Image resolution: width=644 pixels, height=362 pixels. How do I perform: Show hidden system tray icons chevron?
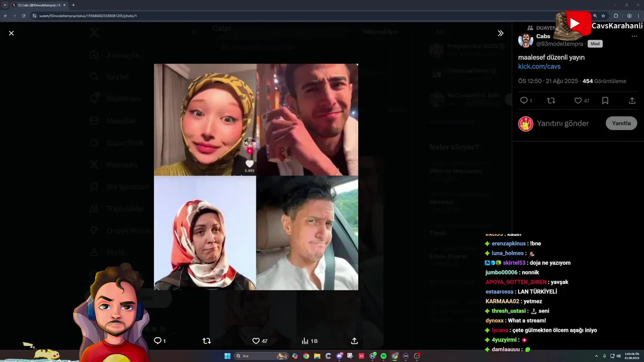click(x=597, y=356)
